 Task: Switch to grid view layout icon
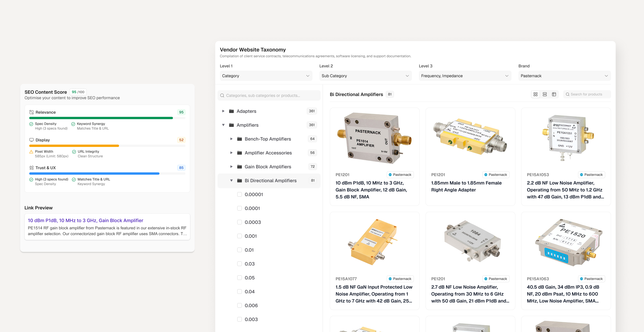point(535,94)
